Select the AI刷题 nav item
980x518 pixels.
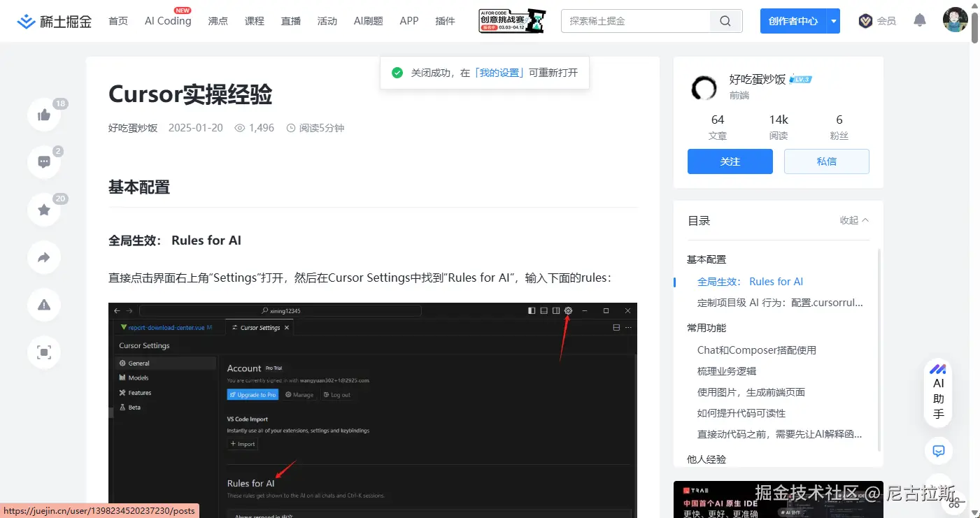[368, 21]
